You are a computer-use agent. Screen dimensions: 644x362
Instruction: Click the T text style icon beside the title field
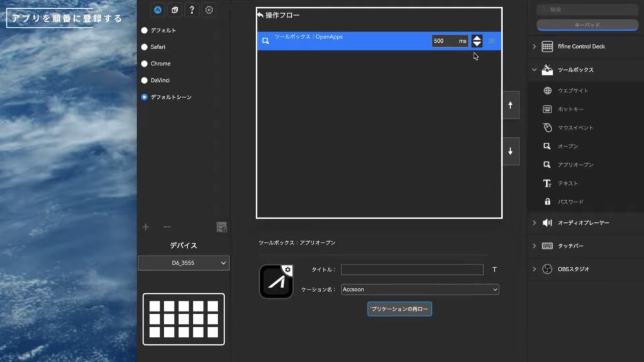tap(494, 269)
